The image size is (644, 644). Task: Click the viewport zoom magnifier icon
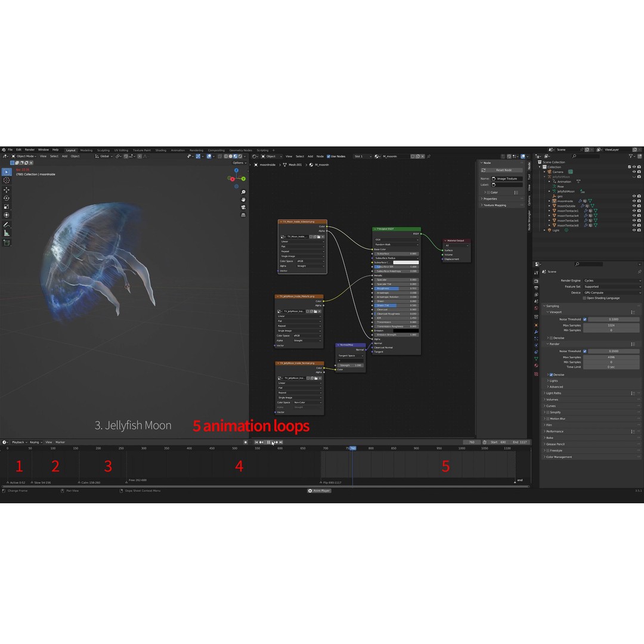click(243, 192)
